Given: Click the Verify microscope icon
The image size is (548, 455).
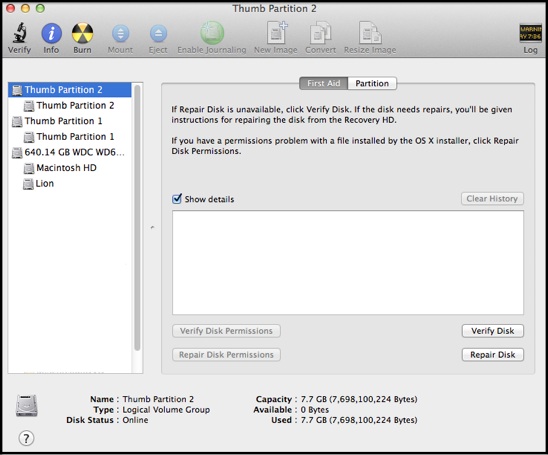Looking at the screenshot, I should click(x=20, y=33).
